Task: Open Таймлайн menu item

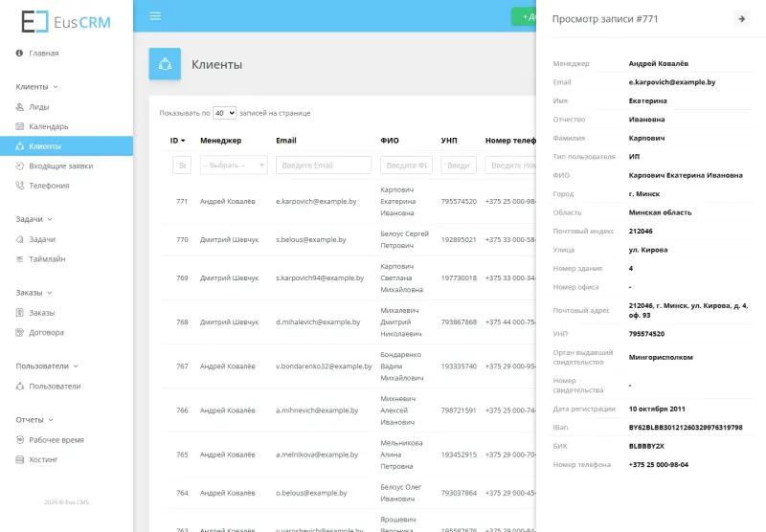Action: click(47, 259)
